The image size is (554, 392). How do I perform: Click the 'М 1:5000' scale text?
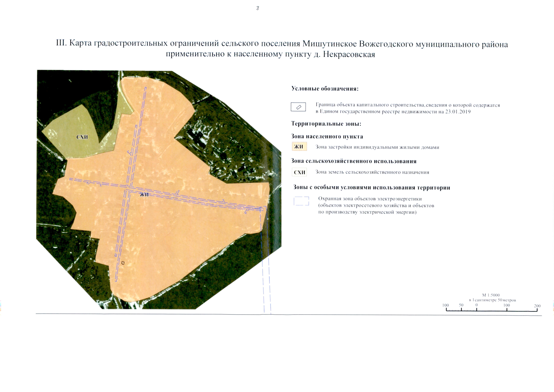coord(491,295)
